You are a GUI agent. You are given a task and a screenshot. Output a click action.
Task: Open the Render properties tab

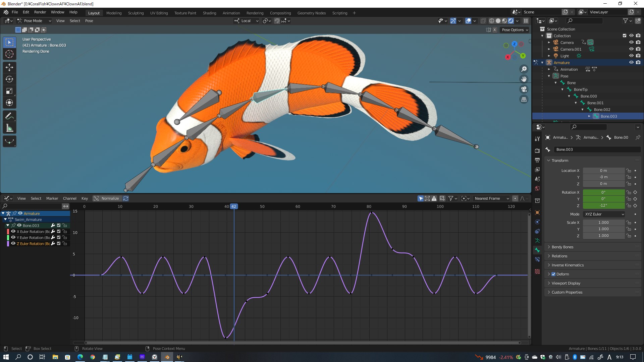537,151
